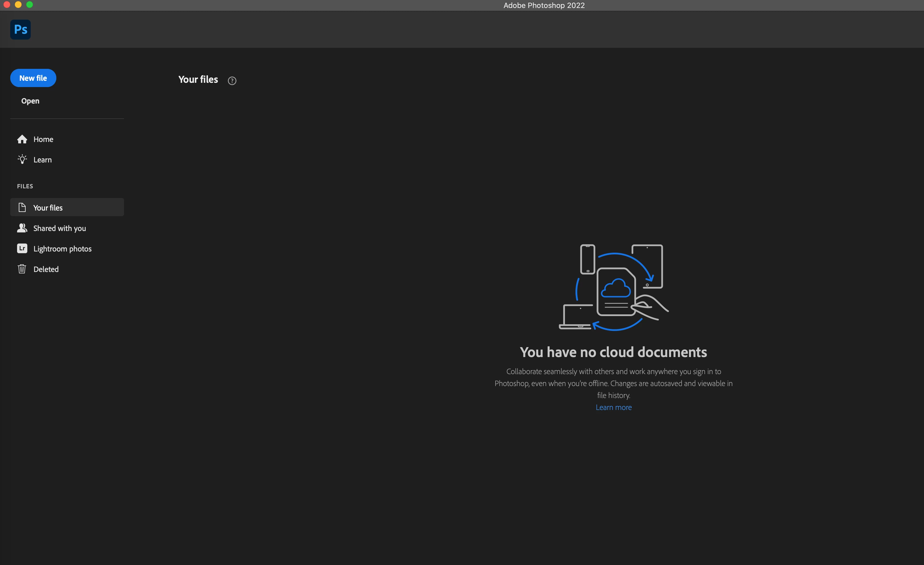Click the yellow minimize window button
The width and height of the screenshot is (924, 565).
tap(18, 5)
